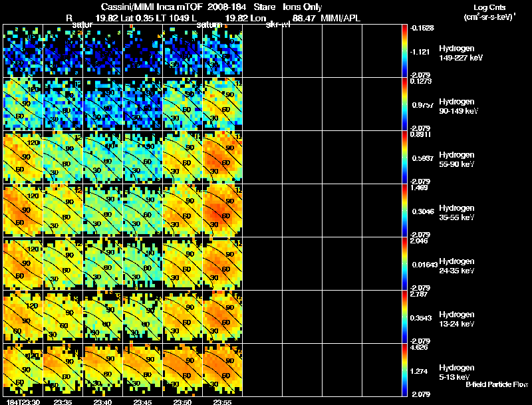Click the '2.046' color scale value

419,241
